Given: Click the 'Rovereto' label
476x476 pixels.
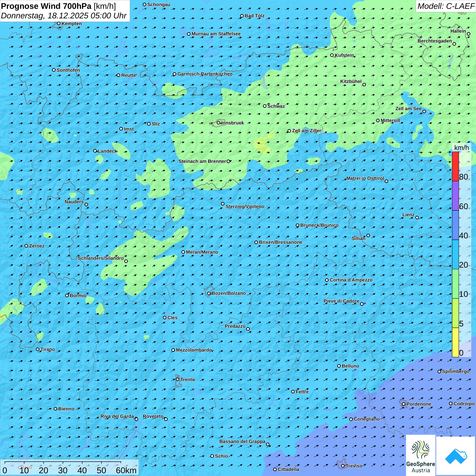Looking at the screenshot, I should [153, 416].
